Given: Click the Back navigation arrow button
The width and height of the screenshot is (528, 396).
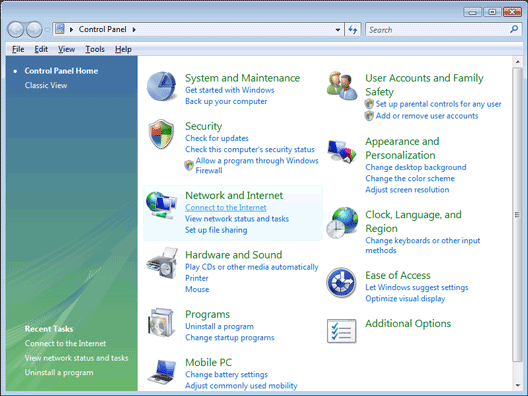Looking at the screenshot, I should tap(15, 30).
